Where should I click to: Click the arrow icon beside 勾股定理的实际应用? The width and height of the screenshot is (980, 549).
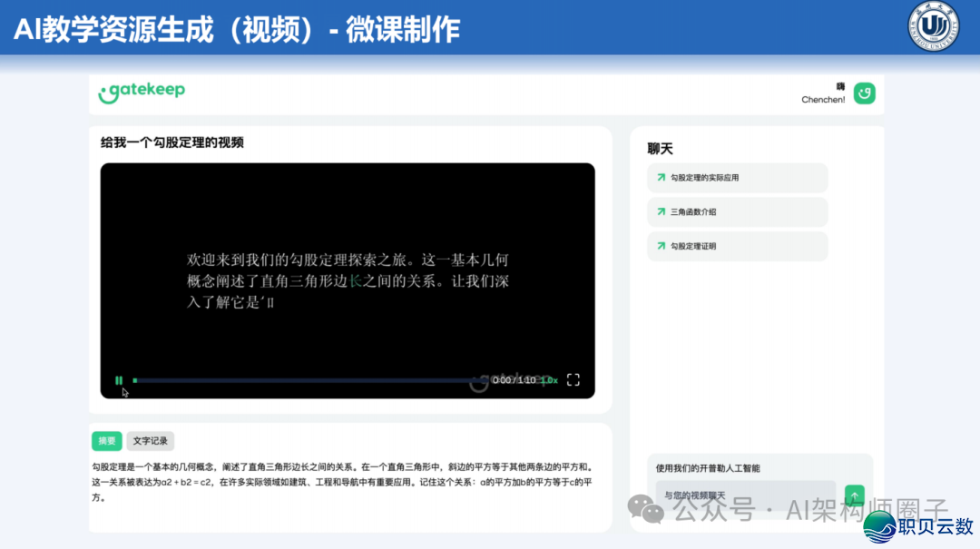[x=661, y=177]
